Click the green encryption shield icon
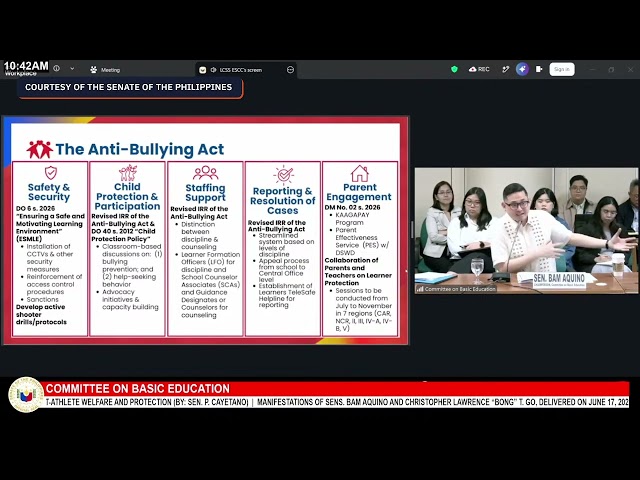The height and width of the screenshot is (480, 640). coord(454,69)
